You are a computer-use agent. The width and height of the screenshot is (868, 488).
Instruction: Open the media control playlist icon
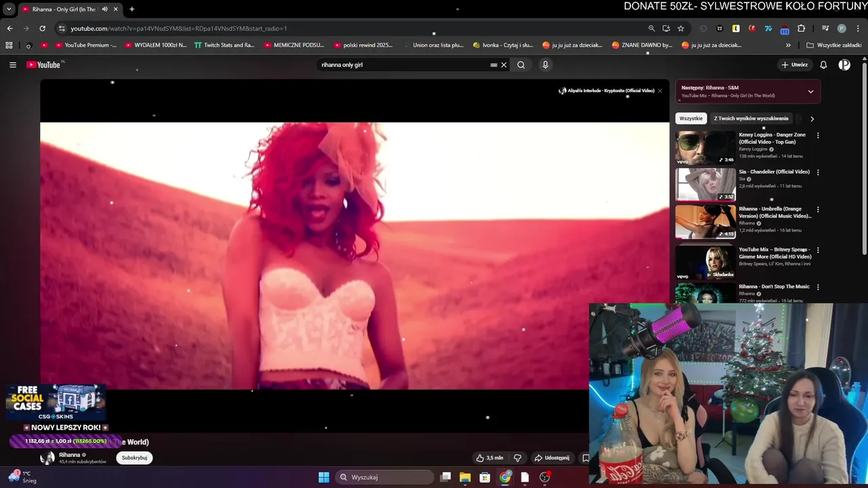825,28
